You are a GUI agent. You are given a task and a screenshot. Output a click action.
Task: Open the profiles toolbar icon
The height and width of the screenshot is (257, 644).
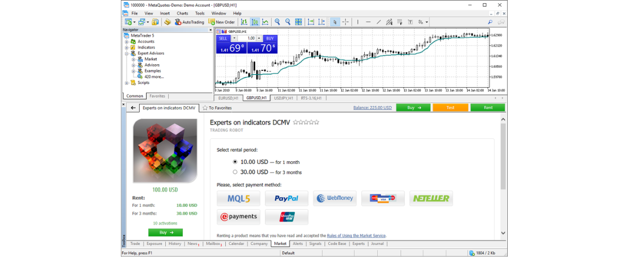[x=142, y=22]
